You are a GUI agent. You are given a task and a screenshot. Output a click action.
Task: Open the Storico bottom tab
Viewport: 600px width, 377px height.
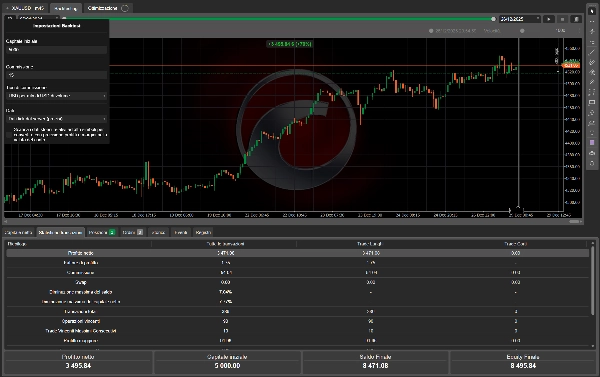tap(158, 232)
